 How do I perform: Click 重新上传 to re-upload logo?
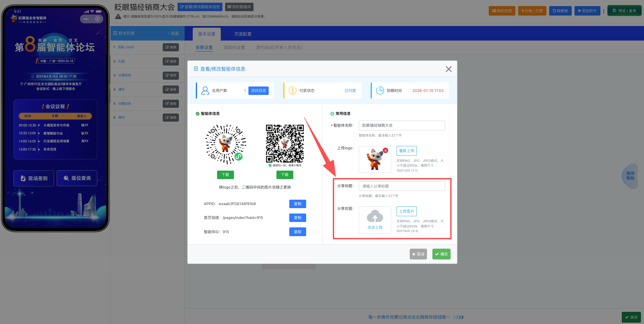coord(406,151)
